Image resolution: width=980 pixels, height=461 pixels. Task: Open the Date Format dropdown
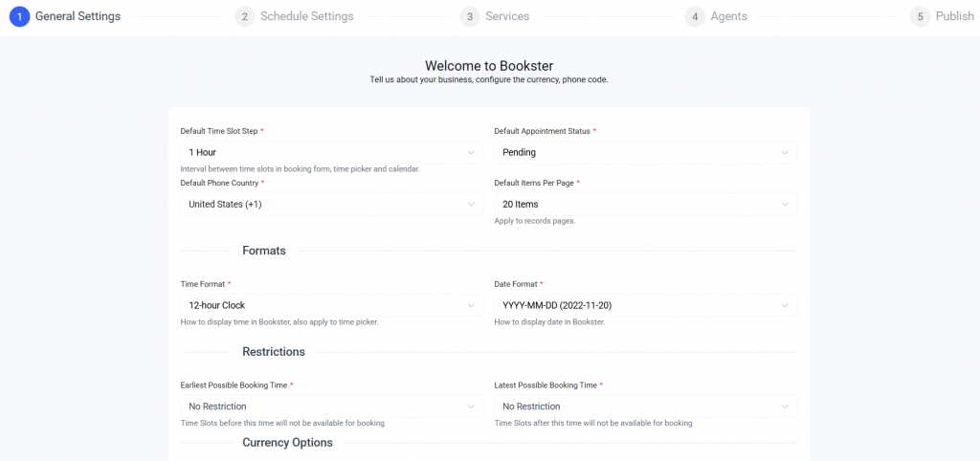click(x=646, y=305)
